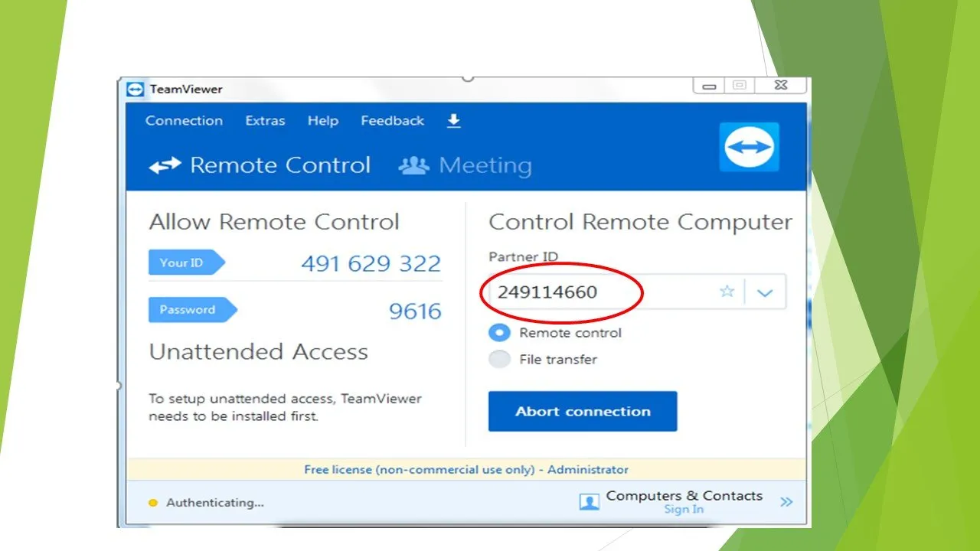Click the Abort connection button
Image resolution: width=980 pixels, height=551 pixels.
pos(583,412)
